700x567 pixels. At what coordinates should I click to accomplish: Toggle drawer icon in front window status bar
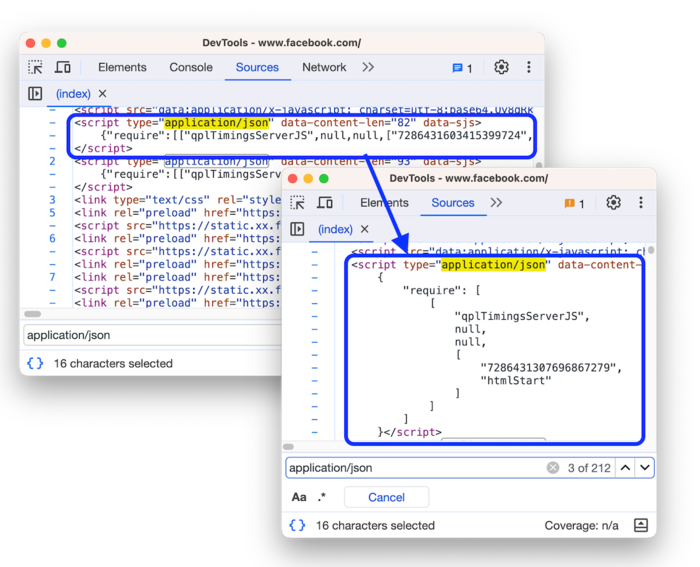(x=641, y=525)
